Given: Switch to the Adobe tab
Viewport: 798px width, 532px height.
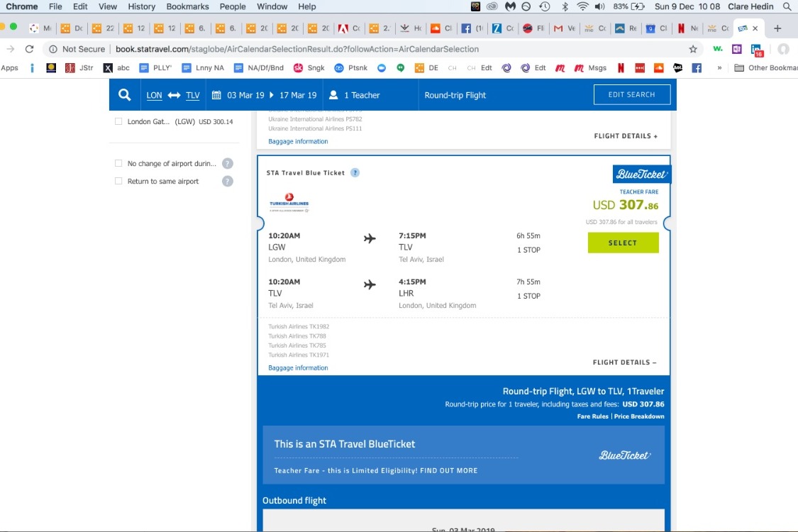Looking at the screenshot, I should [x=348, y=28].
